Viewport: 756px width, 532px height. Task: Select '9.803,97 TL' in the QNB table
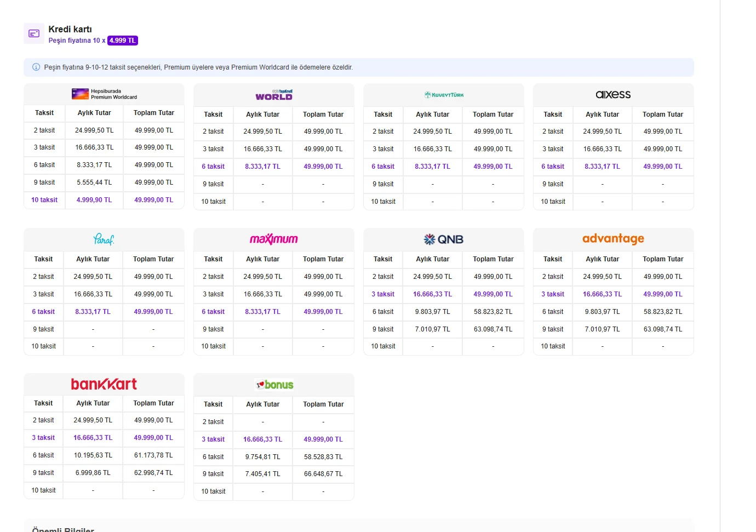pos(433,312)
